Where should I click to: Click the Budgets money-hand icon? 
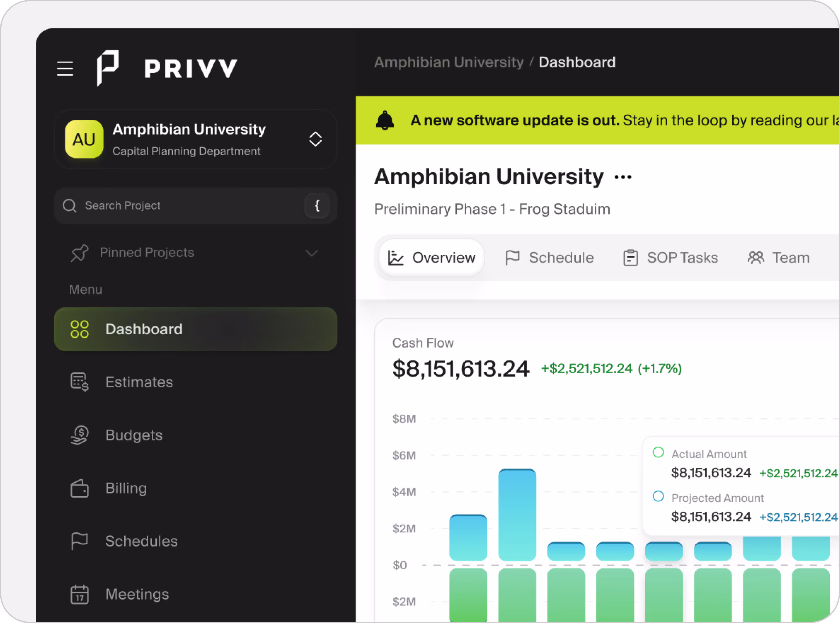[80, 435]
